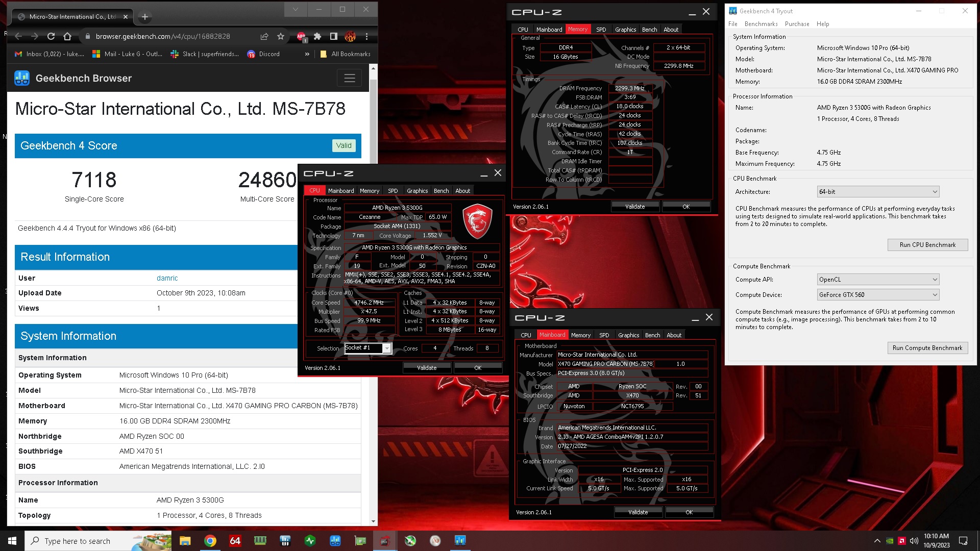980x551 pixels.
Task: Open the graphics card taskbar icon
Action: coord(360,541)
